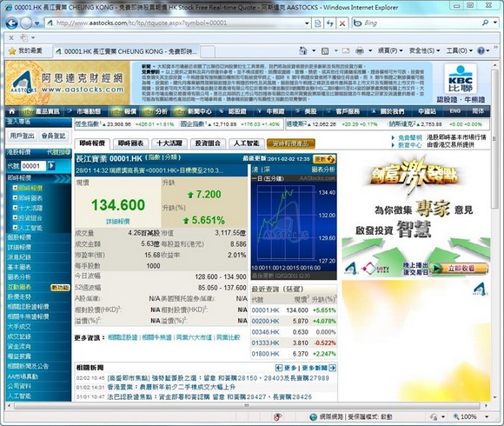Expand the address bar URL dropdown
The image size is (504, 426).
(307, 23)
